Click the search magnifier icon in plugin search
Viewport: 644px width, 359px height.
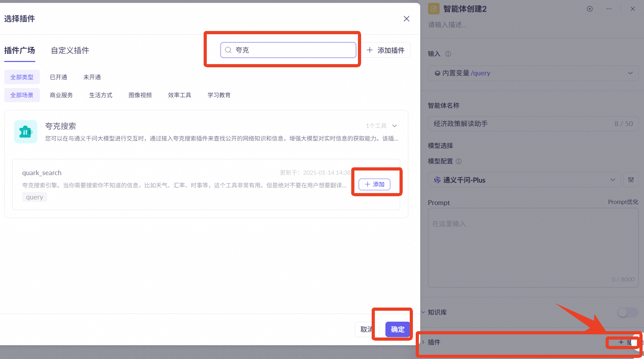pos(228,50)
